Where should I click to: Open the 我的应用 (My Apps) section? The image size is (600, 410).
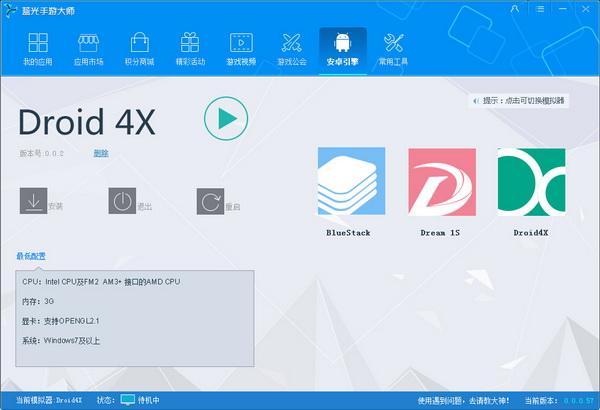tap(38, 49)
